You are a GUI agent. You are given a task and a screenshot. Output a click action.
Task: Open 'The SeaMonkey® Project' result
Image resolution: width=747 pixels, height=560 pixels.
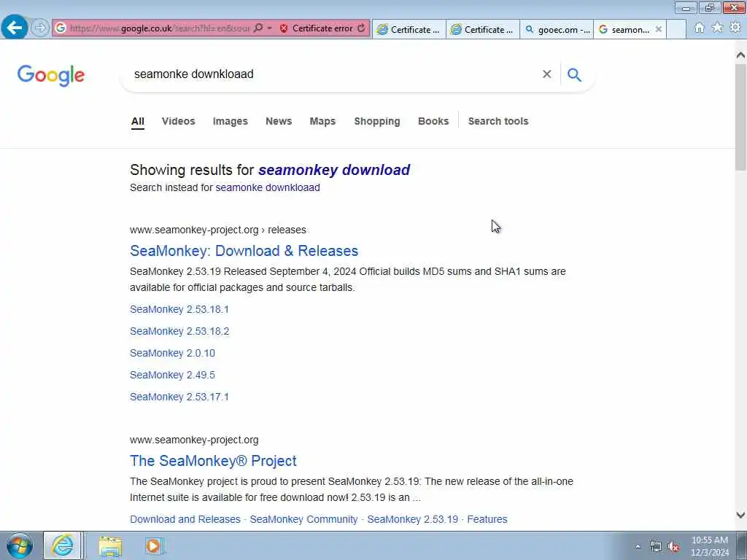coord(213,461)
